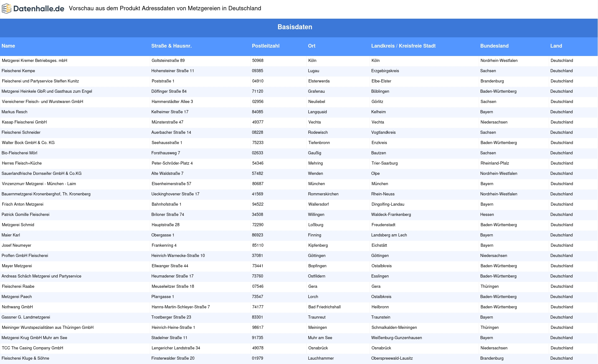Screen dimensions: 598x364
Task: Click the Postleitzahl column header
Action: (266, 46)
